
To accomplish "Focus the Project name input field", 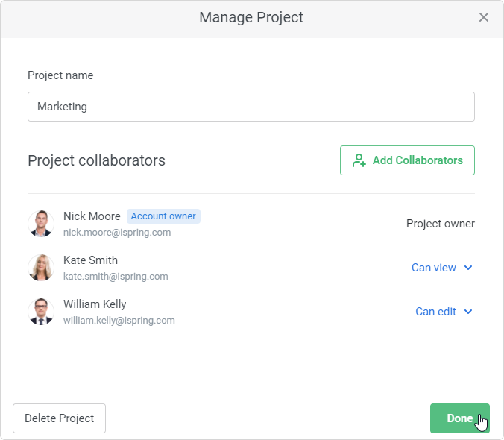I will (251, 107).
